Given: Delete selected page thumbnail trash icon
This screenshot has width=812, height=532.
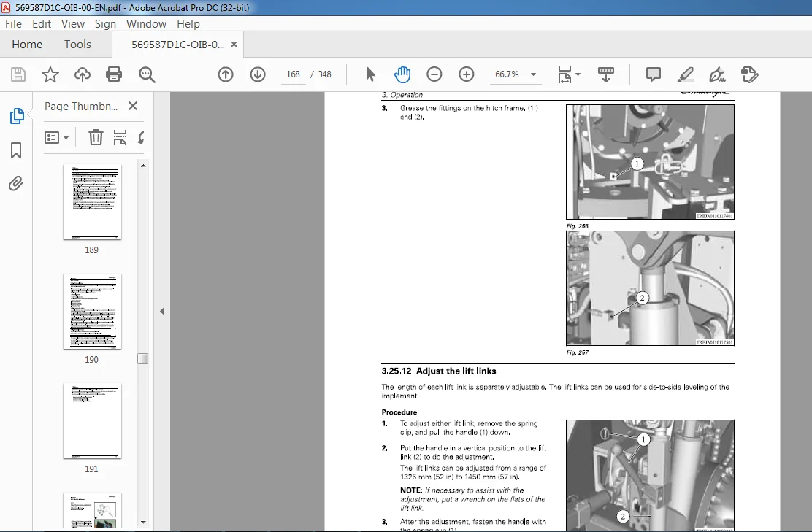Looking at the screenshot, I should click(x=96, y=138).
